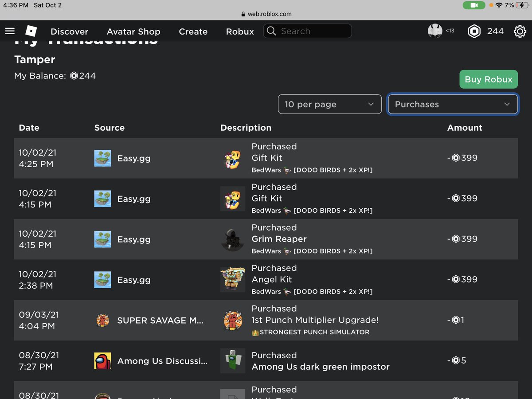Click the Search input field
The height and width of the screenshot is (399, 532).
point(308,31)
